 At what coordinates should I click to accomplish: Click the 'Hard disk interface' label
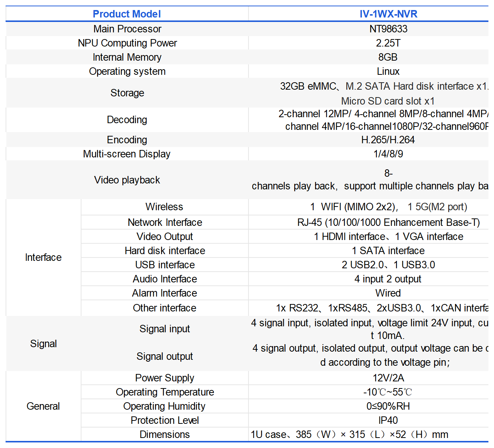click(165, 251)
